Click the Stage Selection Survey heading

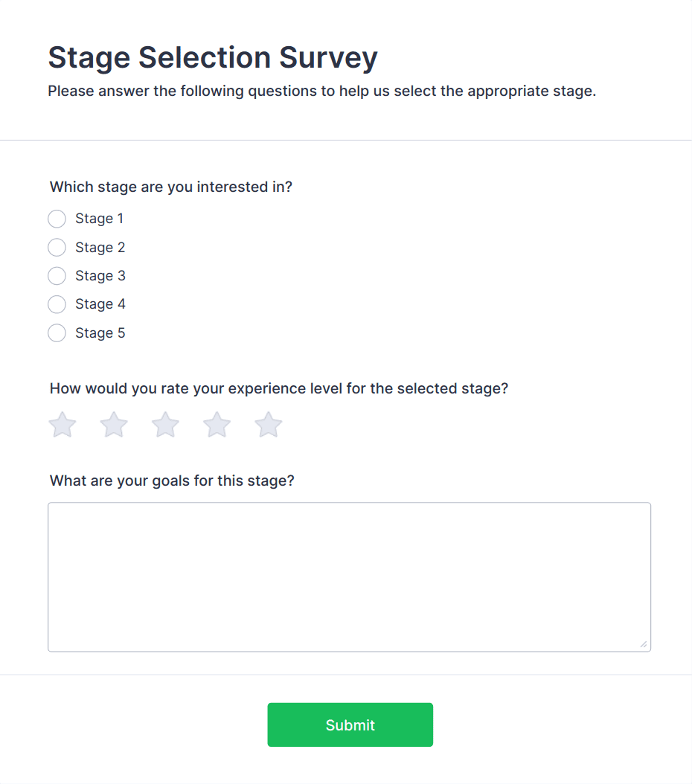pyautogui.click(x=213, y=57)
